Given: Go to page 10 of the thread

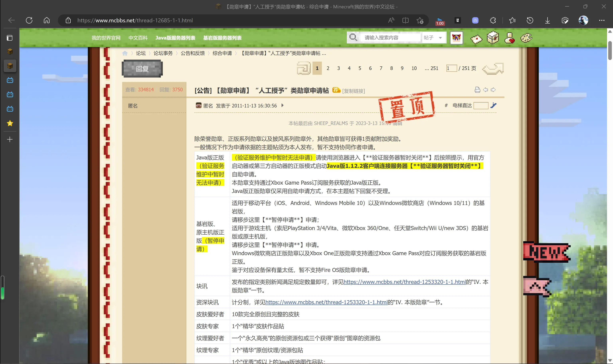Looking at the screenshot, I should (414, 68).
